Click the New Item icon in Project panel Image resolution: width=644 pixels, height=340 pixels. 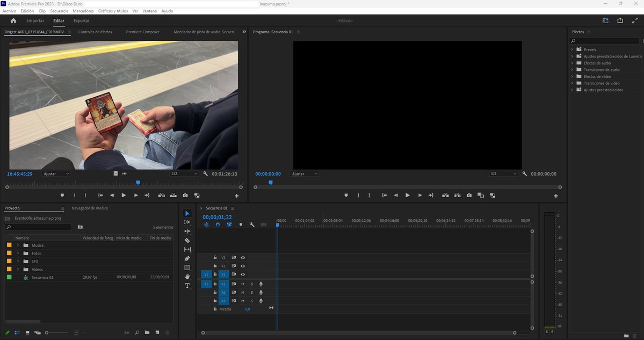[x=157, y=332]
